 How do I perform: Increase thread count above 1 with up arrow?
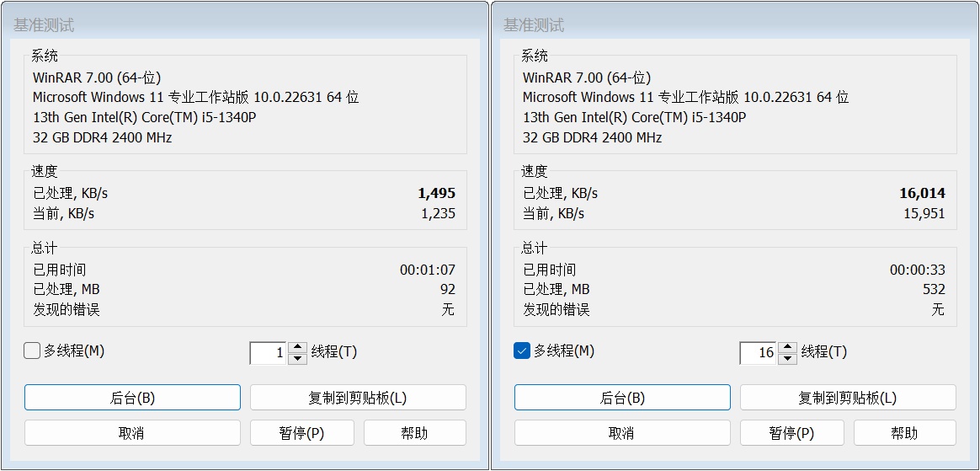pos(297,347)
